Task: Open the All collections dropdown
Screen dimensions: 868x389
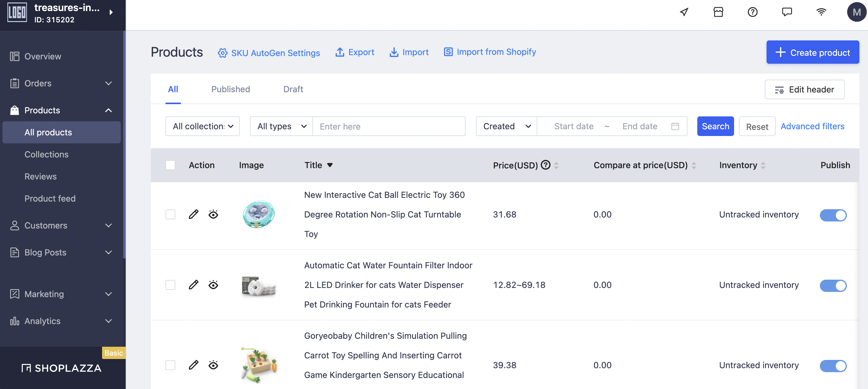Action: 203,126
